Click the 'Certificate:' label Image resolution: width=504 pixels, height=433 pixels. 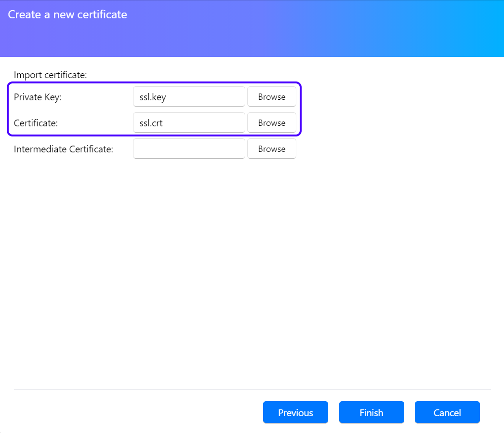click(36, 123)
